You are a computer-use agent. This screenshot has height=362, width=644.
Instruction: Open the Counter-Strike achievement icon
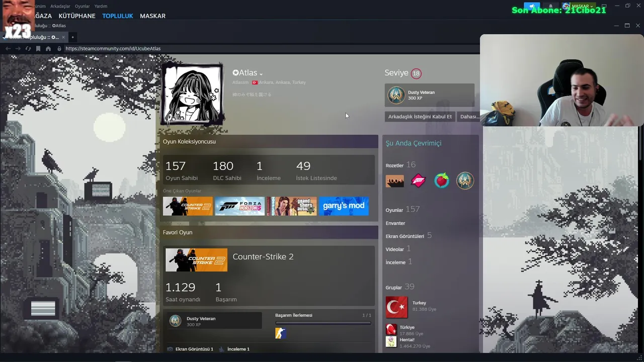[281, 333]
